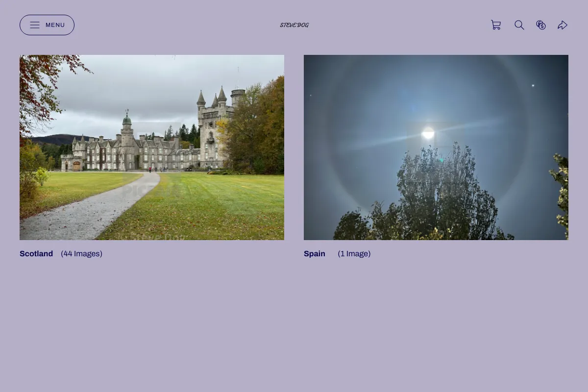The image size is (588, 392).
Task: Open the search magnifier icon
Action: 519,25
